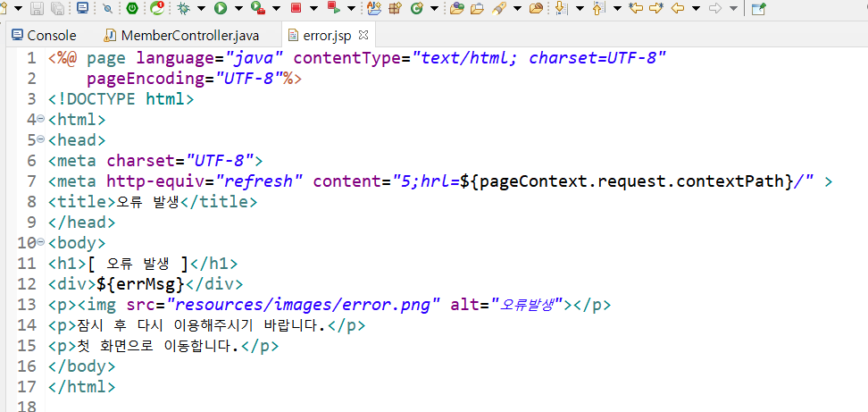The height and width of the screenshot is (412, 868).
Task: Click the red Stop icon
Action: [296, 8]
